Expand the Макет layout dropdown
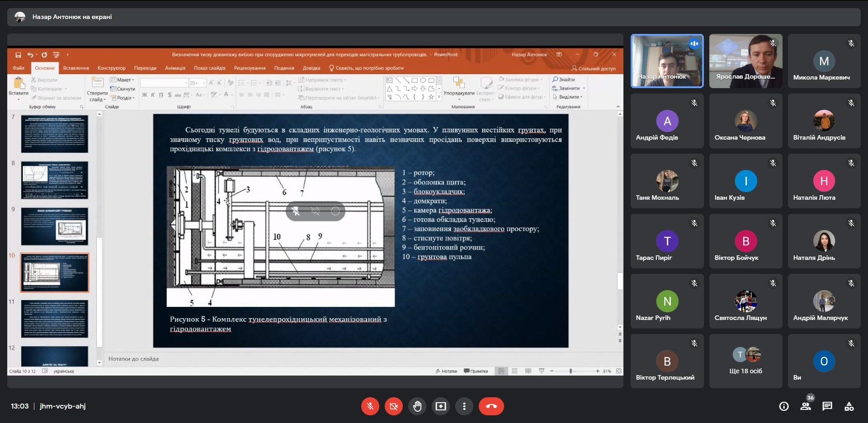 [123, 80]
